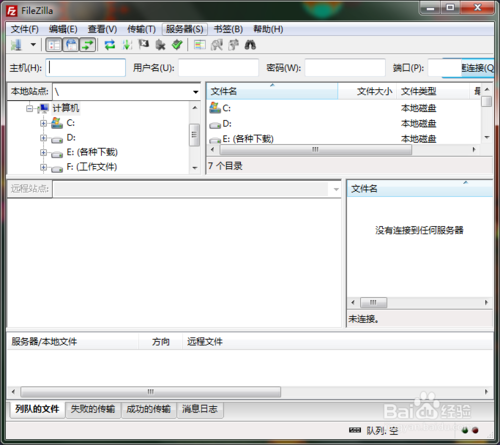Focus the 主机(H) host input field
500x445 pixels.
click(x=86, y=68)
